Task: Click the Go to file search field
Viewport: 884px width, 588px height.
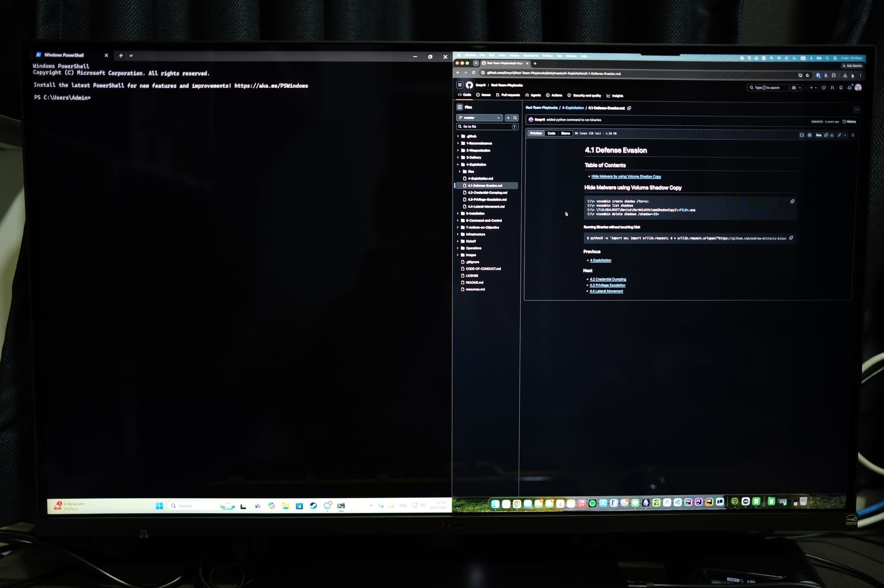Action: [x=487, y=127]
